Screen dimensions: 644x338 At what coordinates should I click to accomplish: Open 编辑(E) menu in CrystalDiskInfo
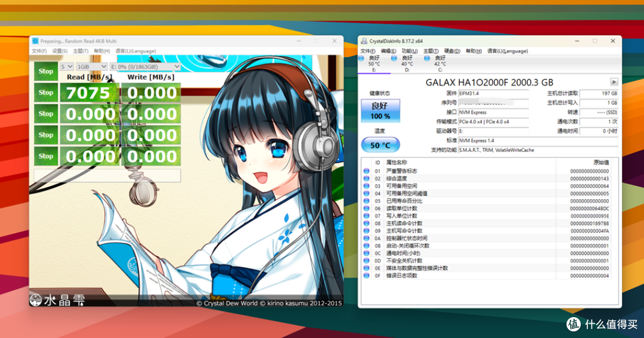click(388, 51)
